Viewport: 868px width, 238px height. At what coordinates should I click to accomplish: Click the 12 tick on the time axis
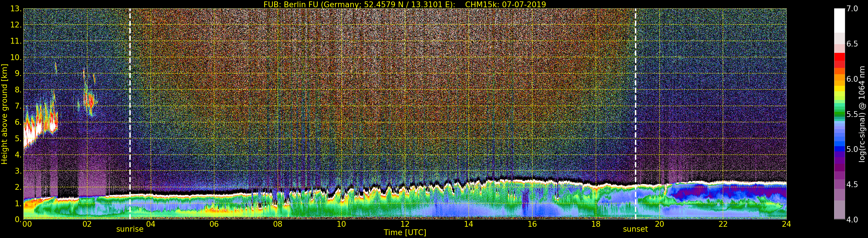(x=405, y=224)
